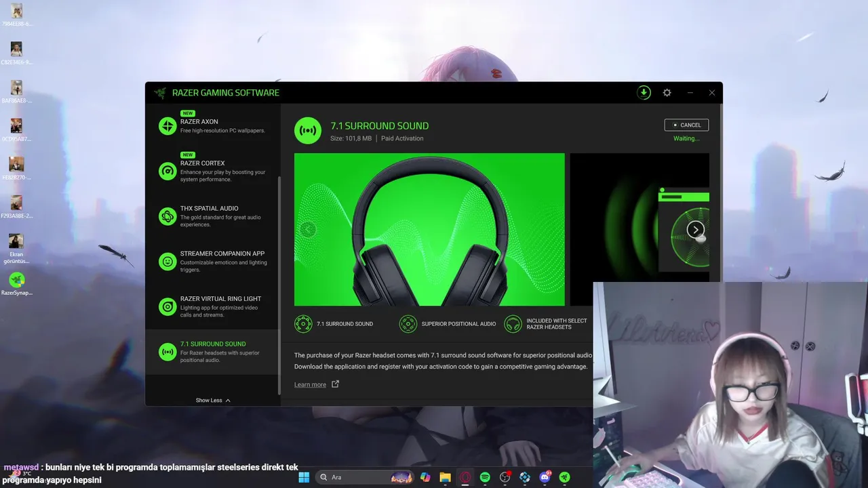Open the F293A88E desktop image file
This screenshot has width=868, height=488.
click(17, 207)
